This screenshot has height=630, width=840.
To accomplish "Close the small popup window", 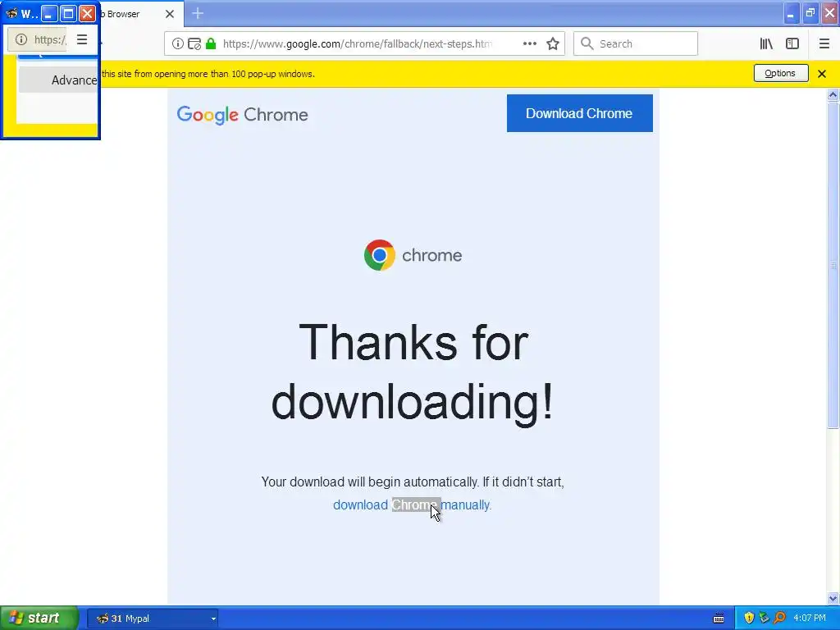I will click(x=87, y=14).
